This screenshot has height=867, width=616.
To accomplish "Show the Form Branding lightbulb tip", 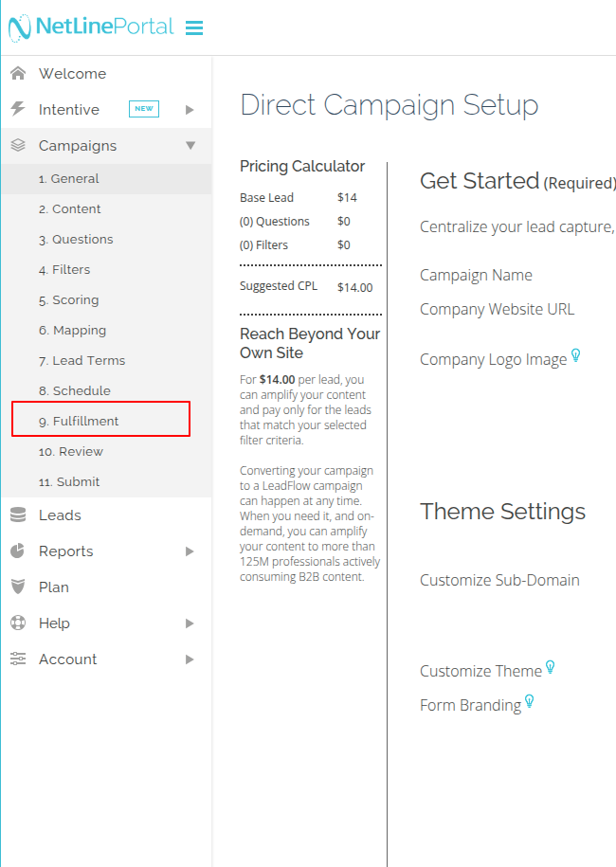I will point(530,702).
